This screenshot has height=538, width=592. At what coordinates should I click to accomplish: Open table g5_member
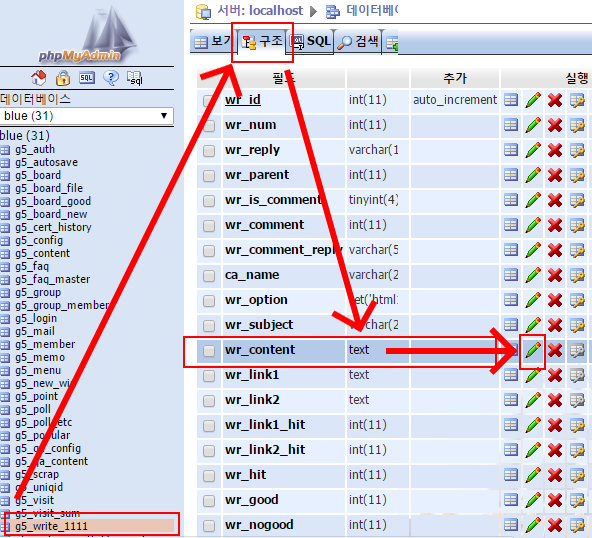[45, 344]
